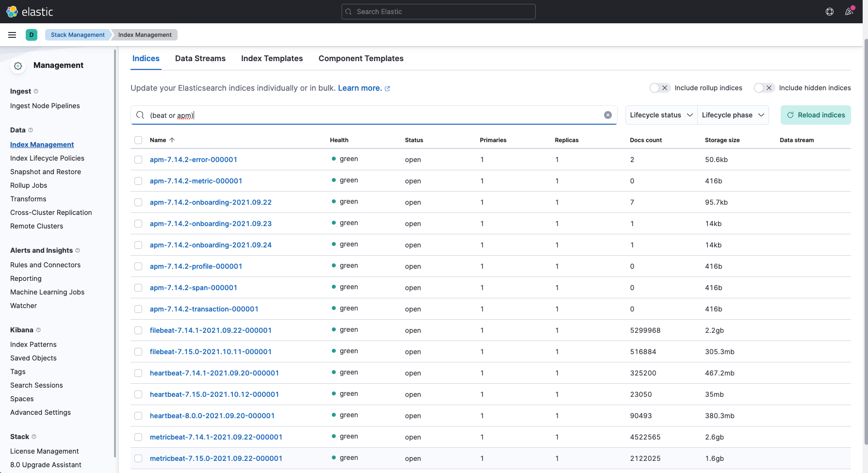Open the hamburger navigation menu
The height and width of the screenshot is (473, 868).
tap(12, 35)
